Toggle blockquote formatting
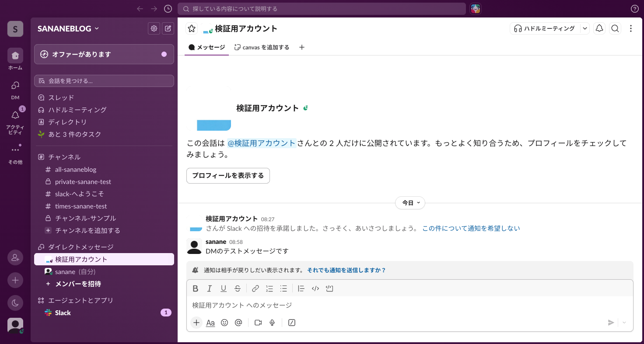 pos(301,288)
